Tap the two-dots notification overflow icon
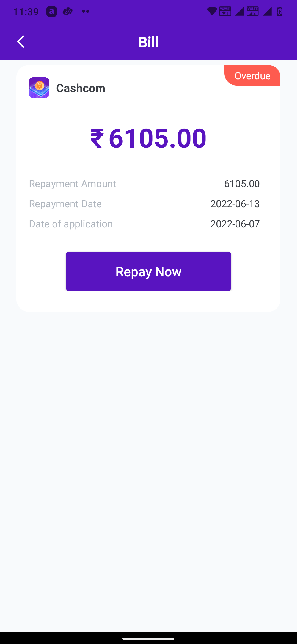Screen dimensions: 297x644 [x=86, y=12]
